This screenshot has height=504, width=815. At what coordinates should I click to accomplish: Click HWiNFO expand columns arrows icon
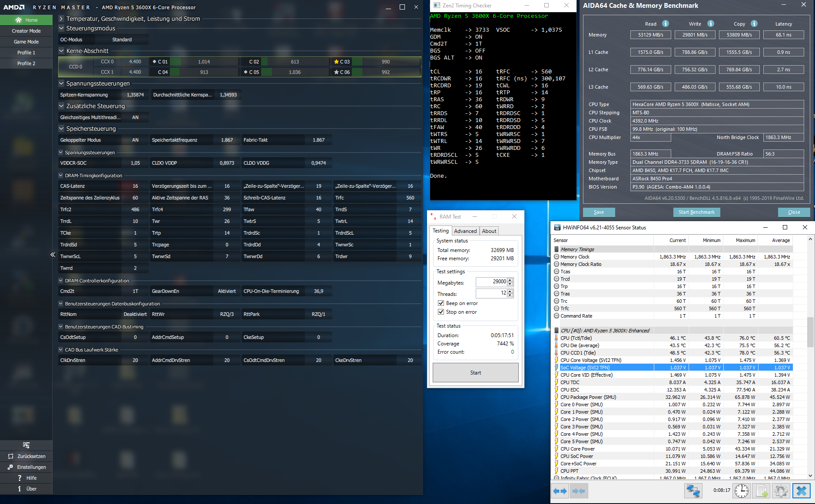pyautogui.click(x=560, y=491)
